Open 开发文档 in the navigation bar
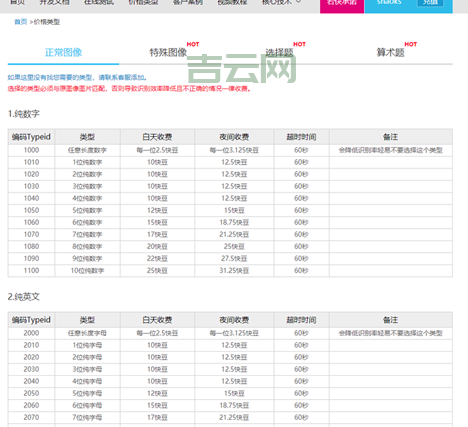468x427 pixels. (x=54, y=2)
